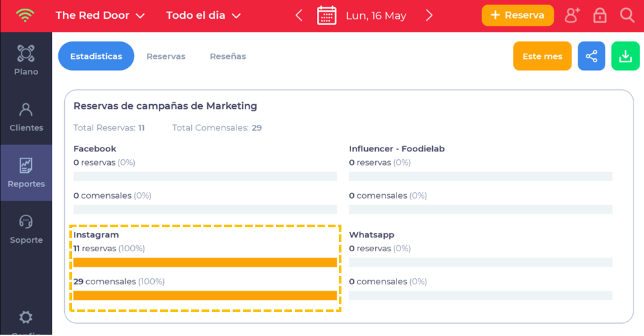Click the Instagram reservas orange bar
644x336 pixels.
205,262
